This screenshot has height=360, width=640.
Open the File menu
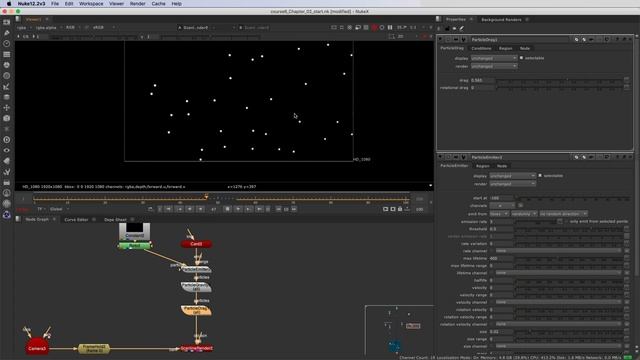(x=55, y=4)
